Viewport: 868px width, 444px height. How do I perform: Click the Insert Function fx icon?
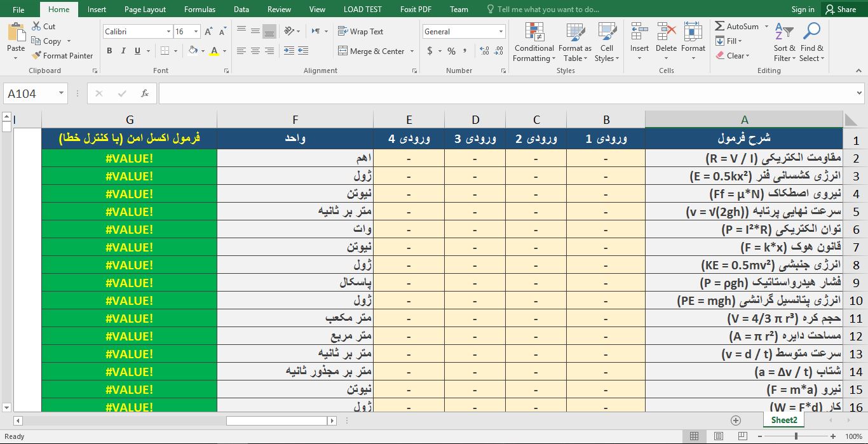pyautogui.click(x=145, y=93)
